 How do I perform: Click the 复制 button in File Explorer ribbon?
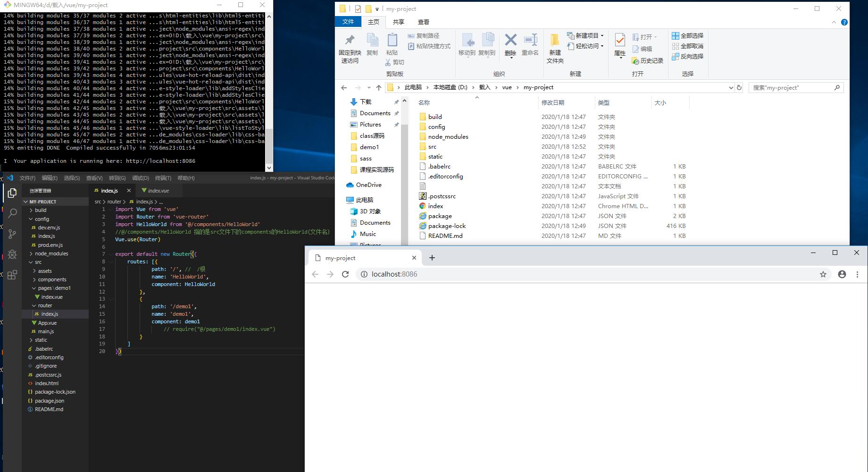pos(372,45)
